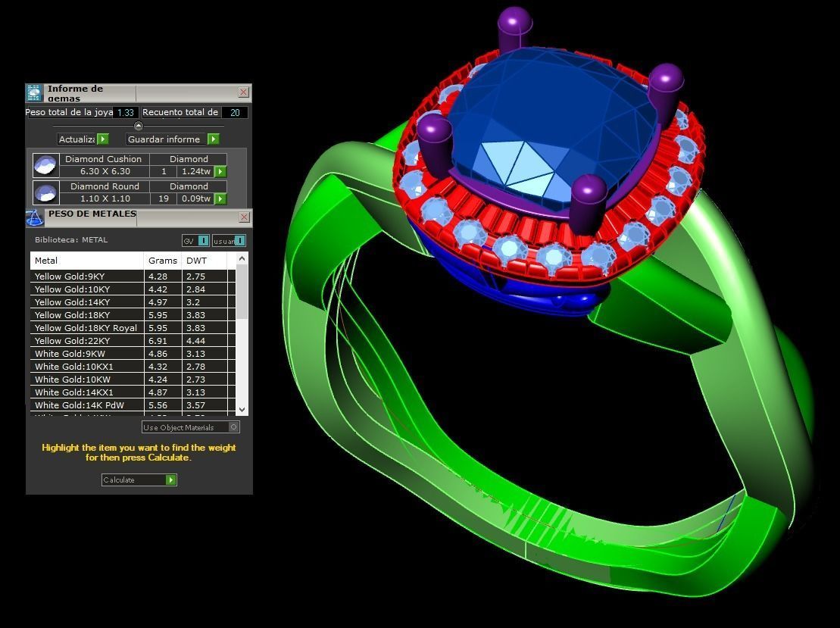Image resolution: width=840 pixels, height=628 pixels.
Task: Close the PESO DE METALES panel
Action: coord(245,217)
